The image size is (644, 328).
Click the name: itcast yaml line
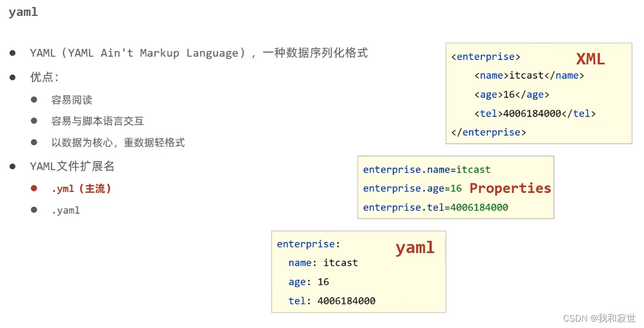coord(323,263)
